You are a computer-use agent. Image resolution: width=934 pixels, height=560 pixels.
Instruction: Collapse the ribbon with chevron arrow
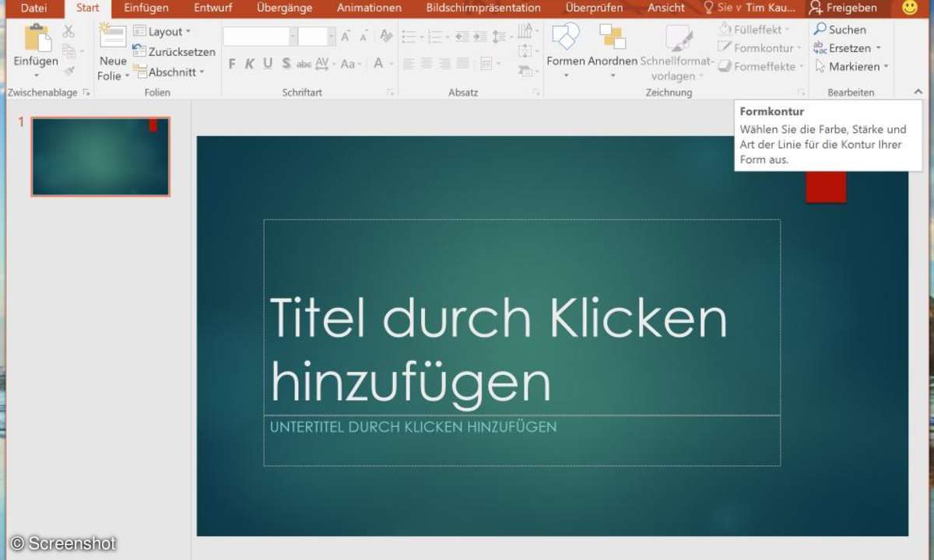[x=918, y=92]
